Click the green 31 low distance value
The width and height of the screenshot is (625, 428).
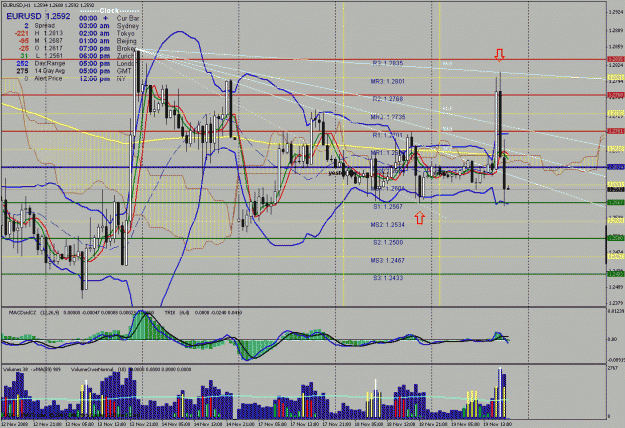coord(24,56)
